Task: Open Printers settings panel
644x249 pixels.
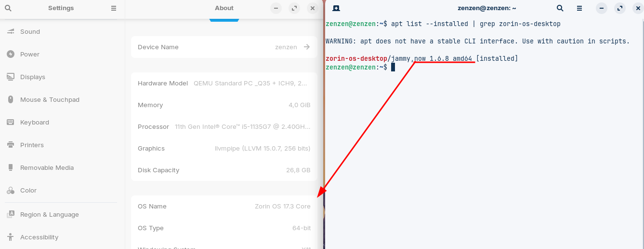Action: 63,145
